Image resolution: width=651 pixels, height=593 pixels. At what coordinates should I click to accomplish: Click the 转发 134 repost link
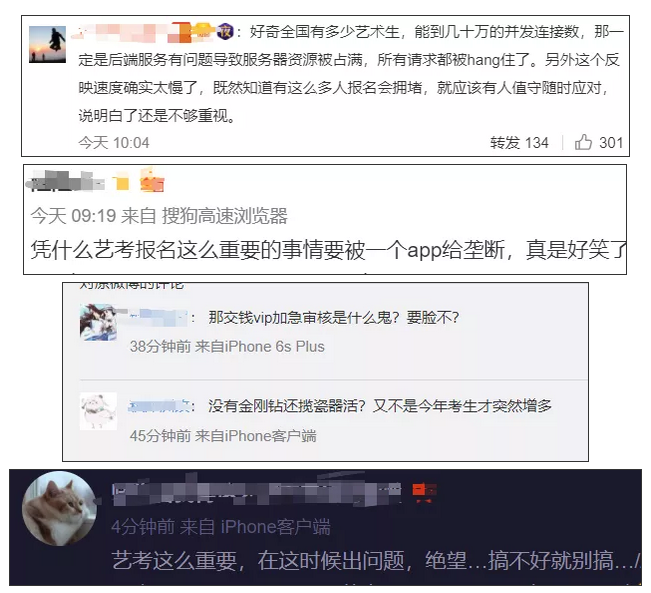[519, 142]
